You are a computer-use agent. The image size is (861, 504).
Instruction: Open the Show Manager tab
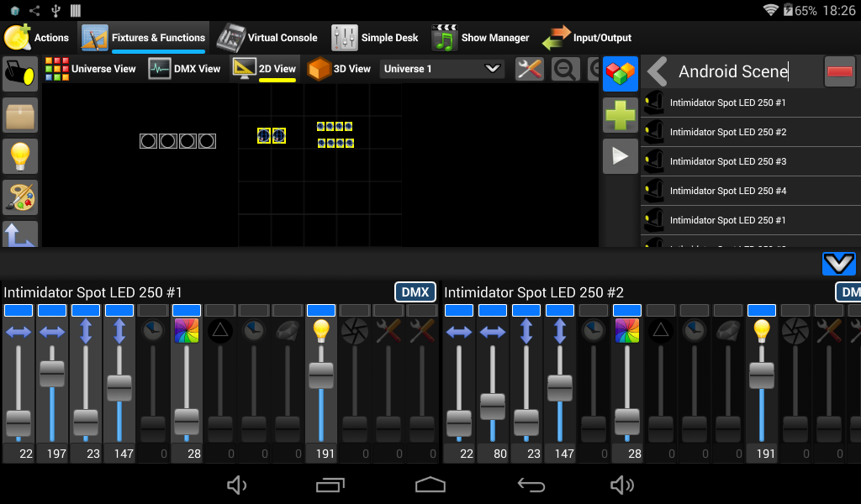click(x=480, y=38)
